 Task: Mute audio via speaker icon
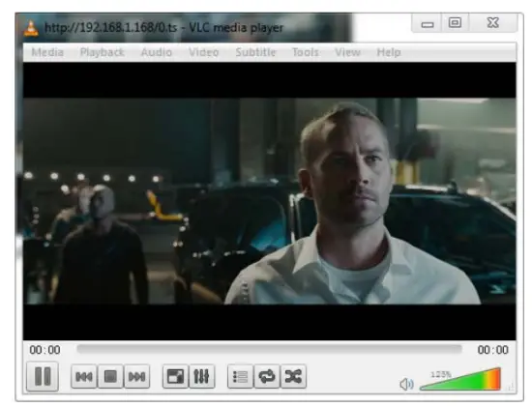tap(406, 384)
